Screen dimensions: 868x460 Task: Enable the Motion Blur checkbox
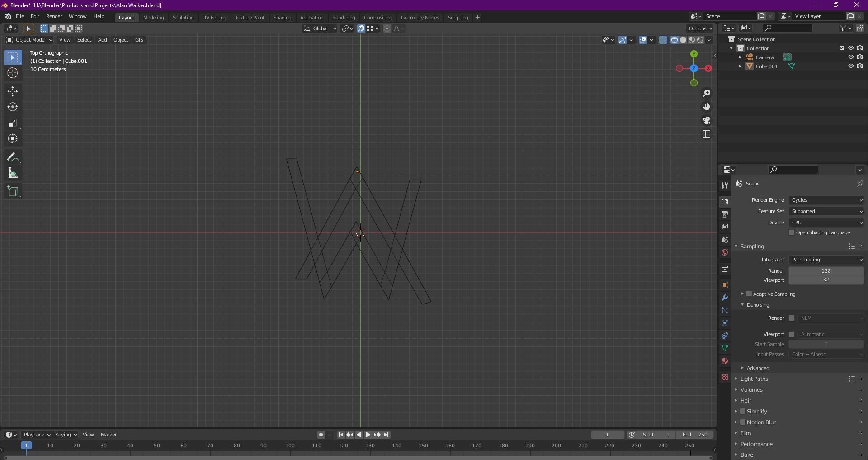tap(743, 422)
